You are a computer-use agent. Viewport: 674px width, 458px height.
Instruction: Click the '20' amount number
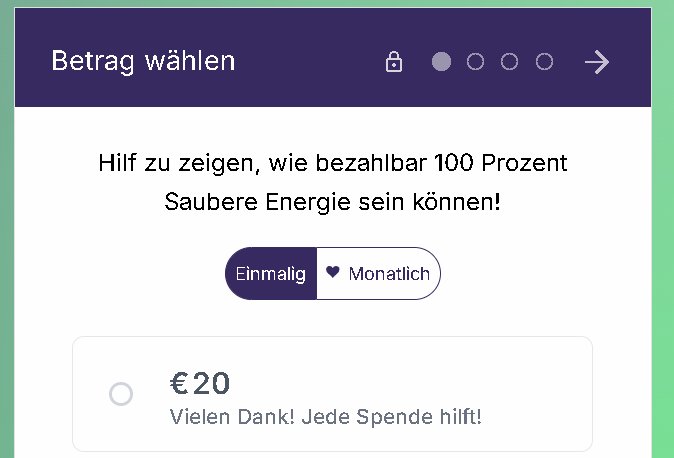211,383
